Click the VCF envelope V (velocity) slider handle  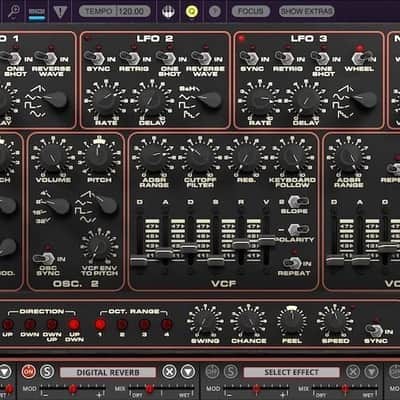tap(267, 240)
